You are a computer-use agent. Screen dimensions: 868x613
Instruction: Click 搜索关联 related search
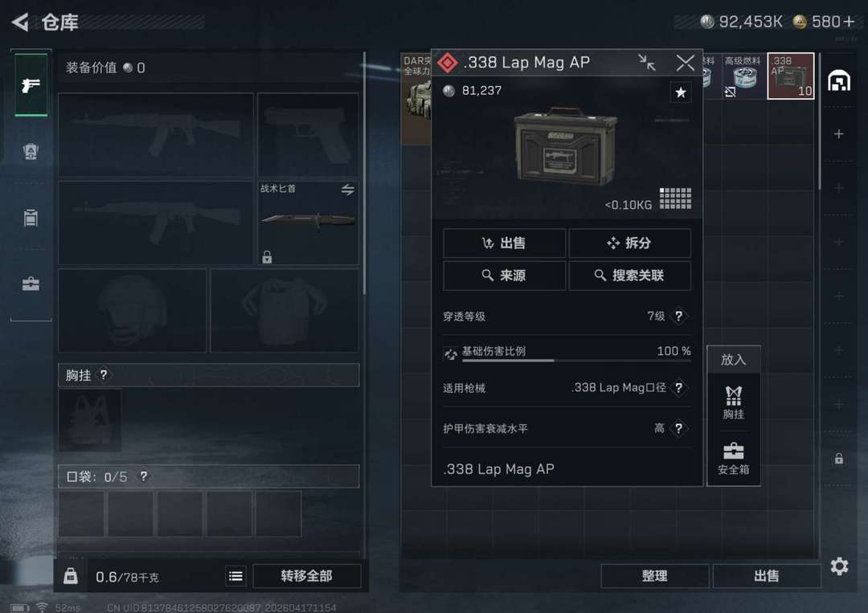click(629, 276)
